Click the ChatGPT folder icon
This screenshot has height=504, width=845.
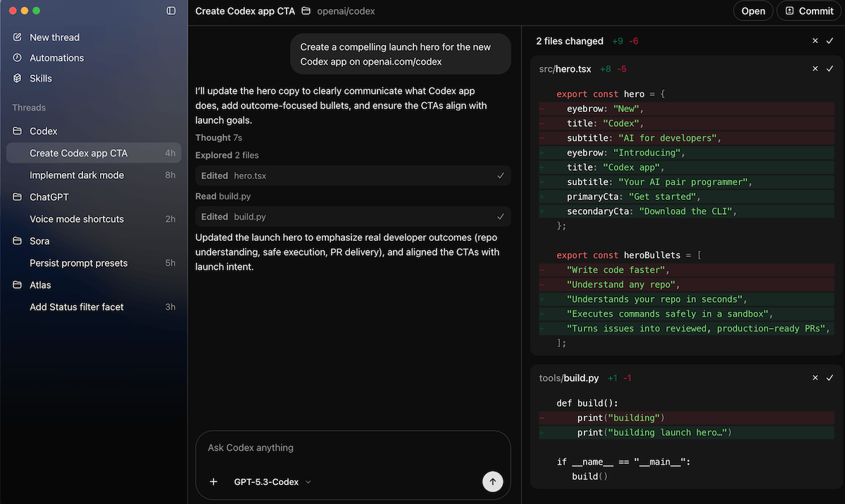[x=18, y=197]
